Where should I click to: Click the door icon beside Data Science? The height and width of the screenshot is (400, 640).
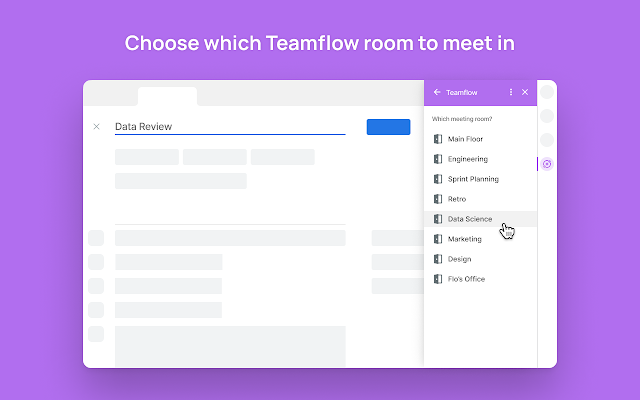coord(438,219)
